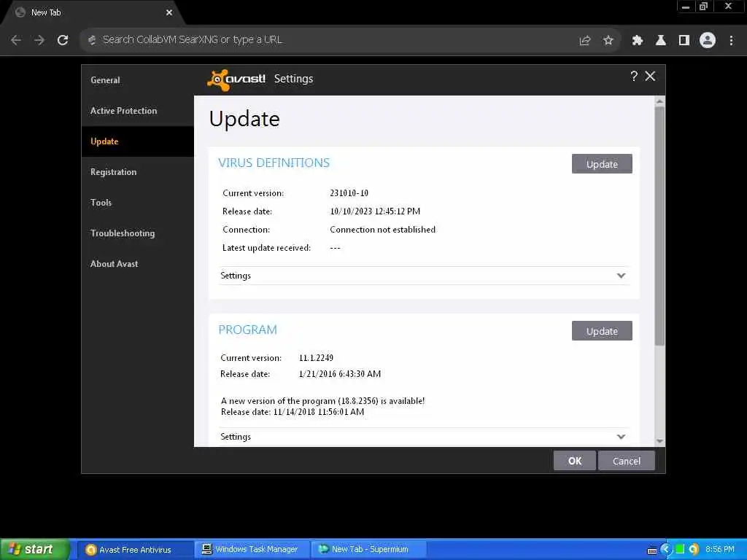Click the green square tray icon
747x560 pixels.
681,550
